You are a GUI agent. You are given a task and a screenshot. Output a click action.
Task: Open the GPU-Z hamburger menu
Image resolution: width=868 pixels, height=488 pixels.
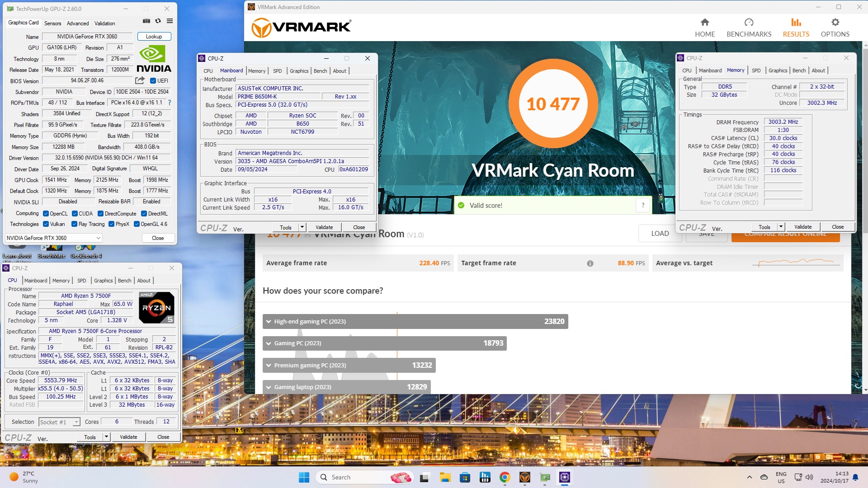(170, 21)
